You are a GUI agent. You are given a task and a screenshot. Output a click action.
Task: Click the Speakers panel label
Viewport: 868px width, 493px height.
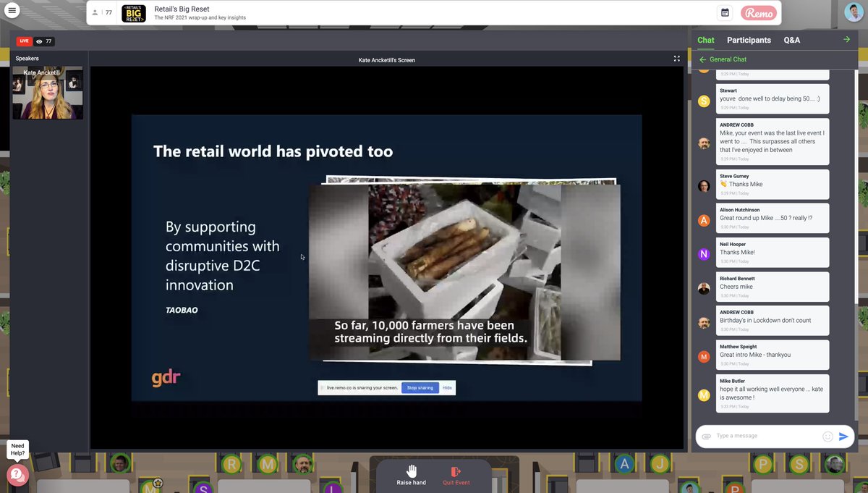tap(27, 58)
